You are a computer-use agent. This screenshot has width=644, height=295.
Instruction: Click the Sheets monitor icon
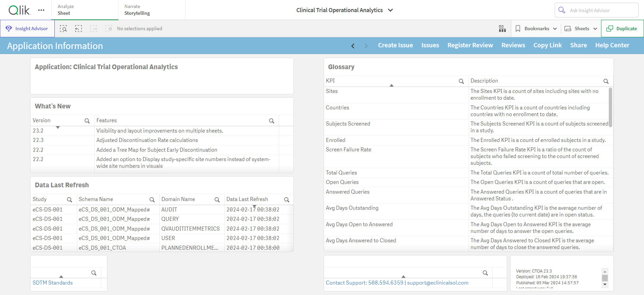[x=568, y=29]
